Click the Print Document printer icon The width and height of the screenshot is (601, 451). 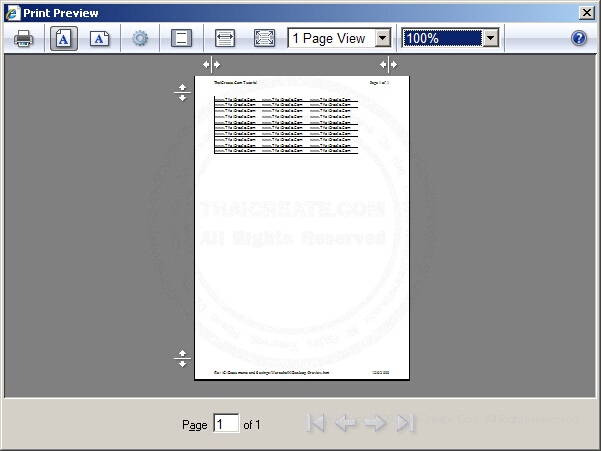tap(23, 39)
